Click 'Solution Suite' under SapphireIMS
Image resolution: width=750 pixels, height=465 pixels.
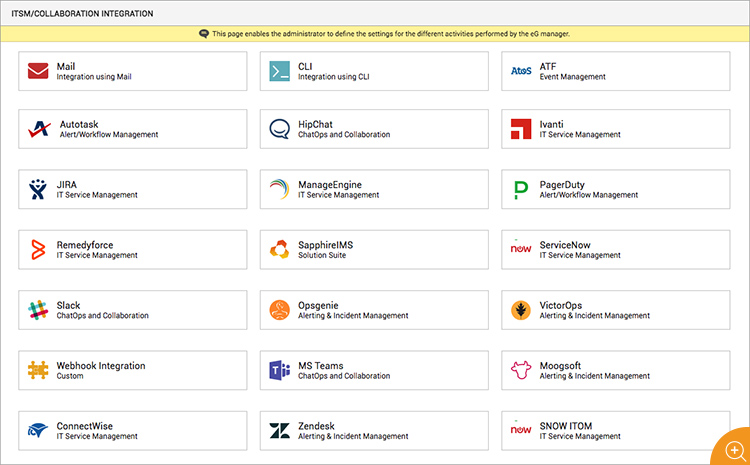click(322, 255)
